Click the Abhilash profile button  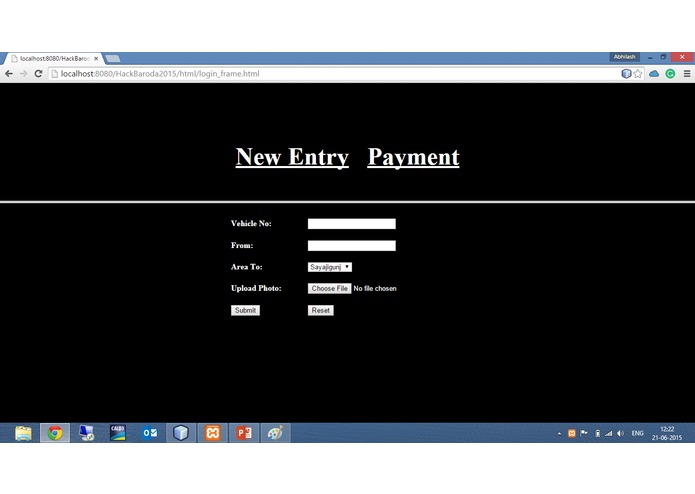[x=624, y=57]
